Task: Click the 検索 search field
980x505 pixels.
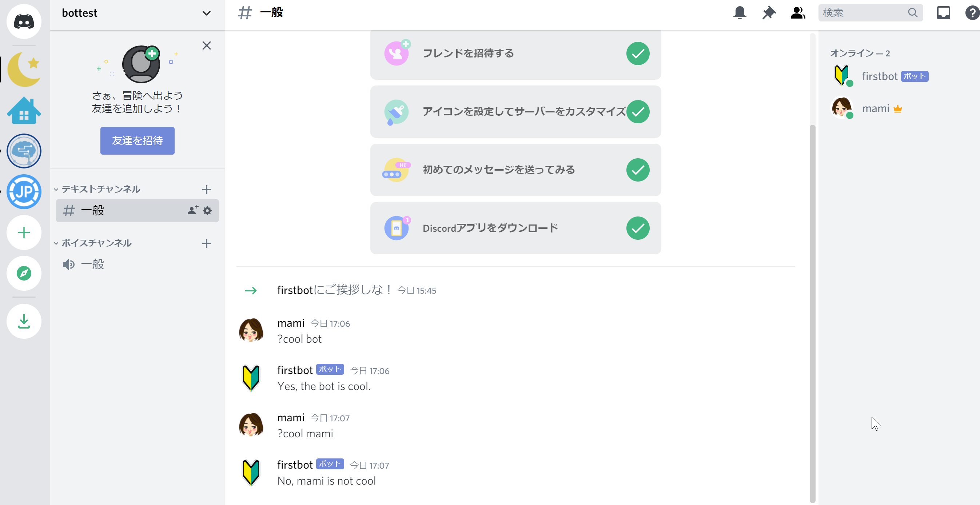Action: point(864,13)
